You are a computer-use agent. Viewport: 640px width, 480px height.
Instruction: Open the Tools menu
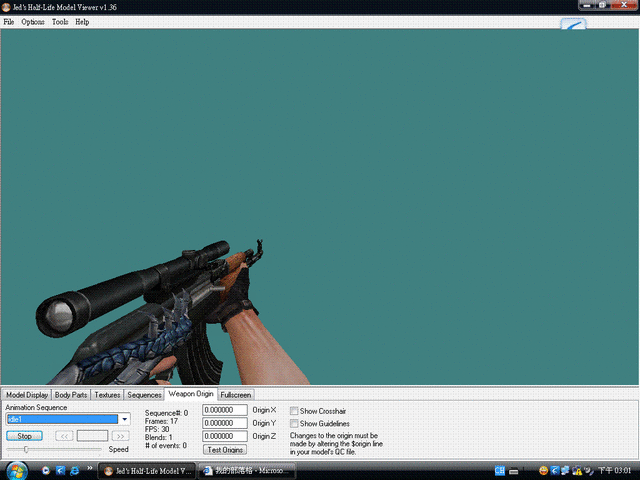click(60, 22)
